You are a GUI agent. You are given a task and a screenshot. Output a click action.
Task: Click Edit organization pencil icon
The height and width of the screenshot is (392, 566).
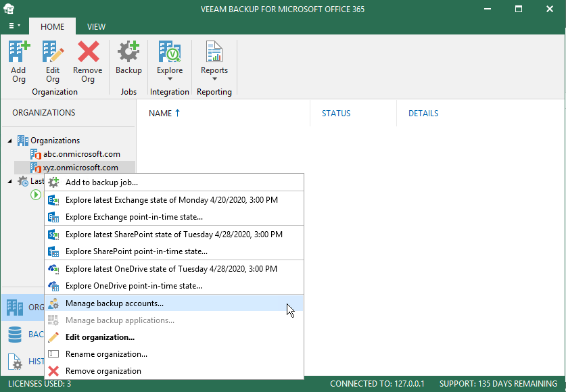54,337
